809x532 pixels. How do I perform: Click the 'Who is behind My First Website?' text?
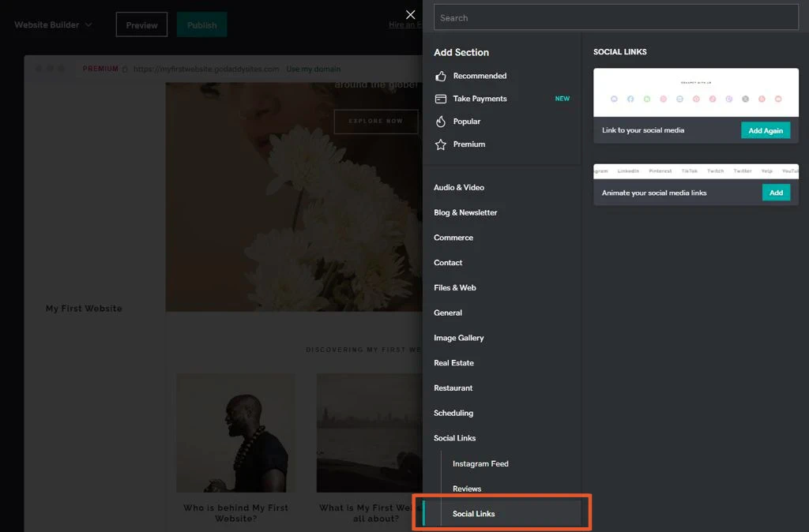click(x=235, y=513)
